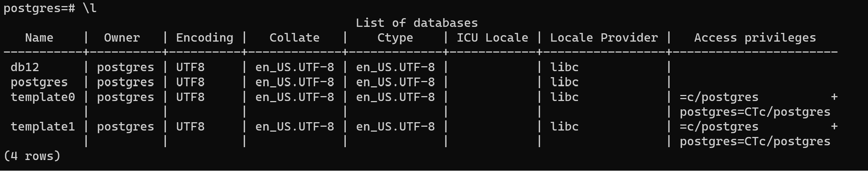
Task: Select the Encoding column header
Action: [x=205, y=38]
